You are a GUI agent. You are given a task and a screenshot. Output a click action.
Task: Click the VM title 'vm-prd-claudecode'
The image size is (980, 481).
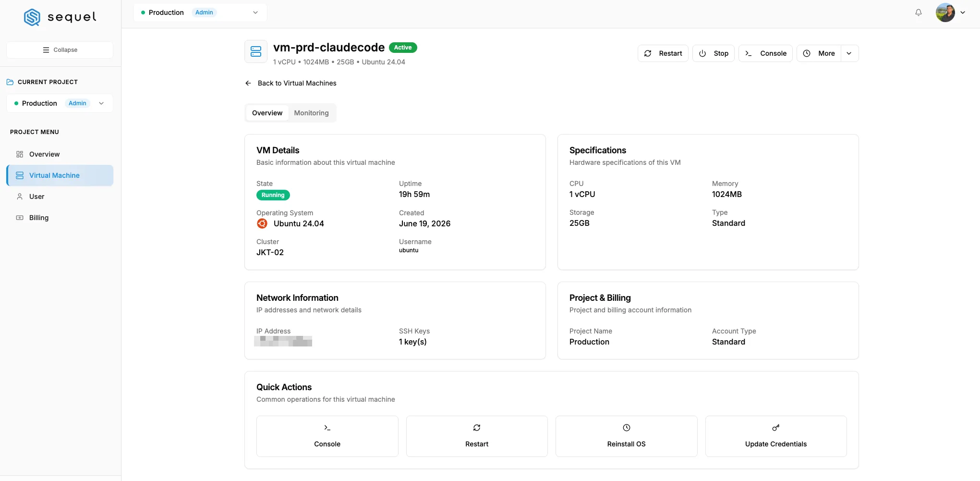point(329,48)
